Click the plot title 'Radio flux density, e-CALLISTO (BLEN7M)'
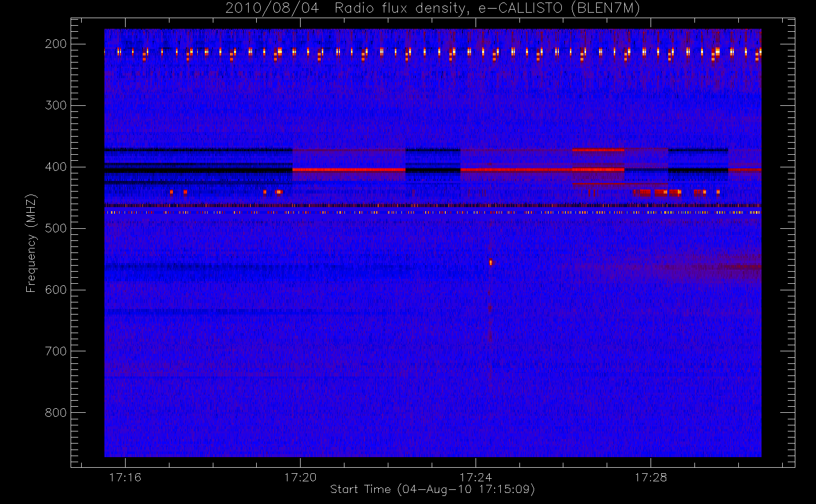The width and height of the screenshot is (816, 504). click(487, 9)
